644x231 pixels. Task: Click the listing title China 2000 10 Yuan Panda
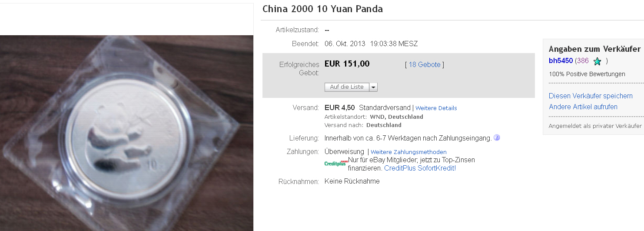(x=322, y=9)
